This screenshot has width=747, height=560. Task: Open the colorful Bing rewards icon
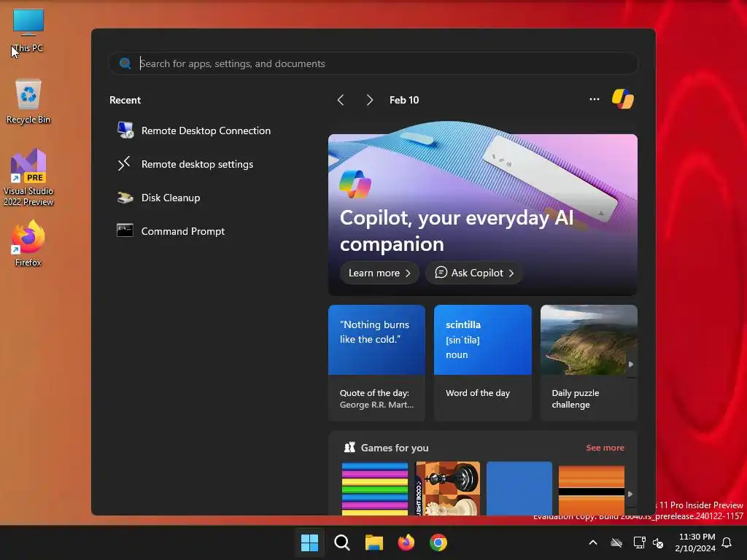623,99
